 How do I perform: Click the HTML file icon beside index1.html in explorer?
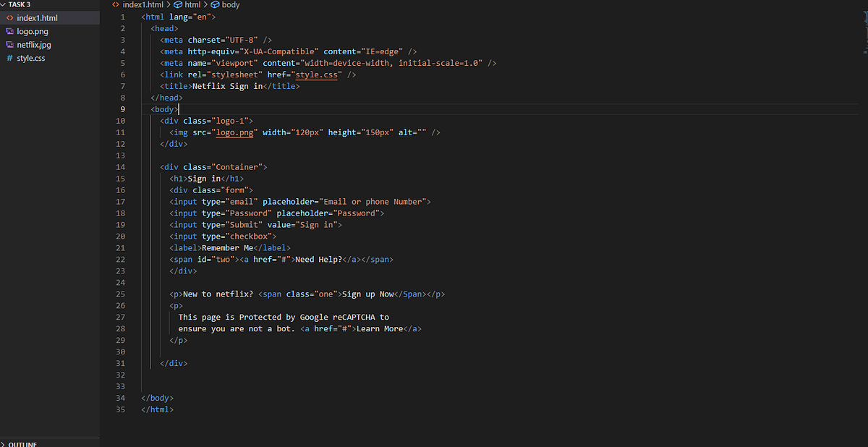pos(9,18)
